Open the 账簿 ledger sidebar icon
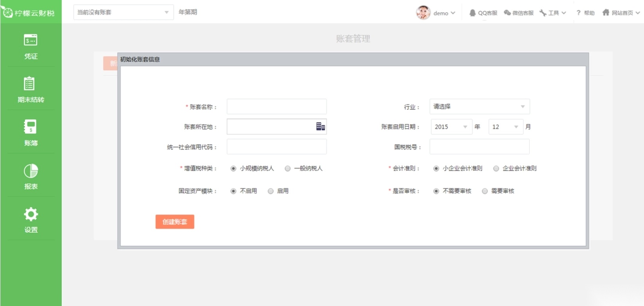644x306 pixels. click(x=30, y=127)
